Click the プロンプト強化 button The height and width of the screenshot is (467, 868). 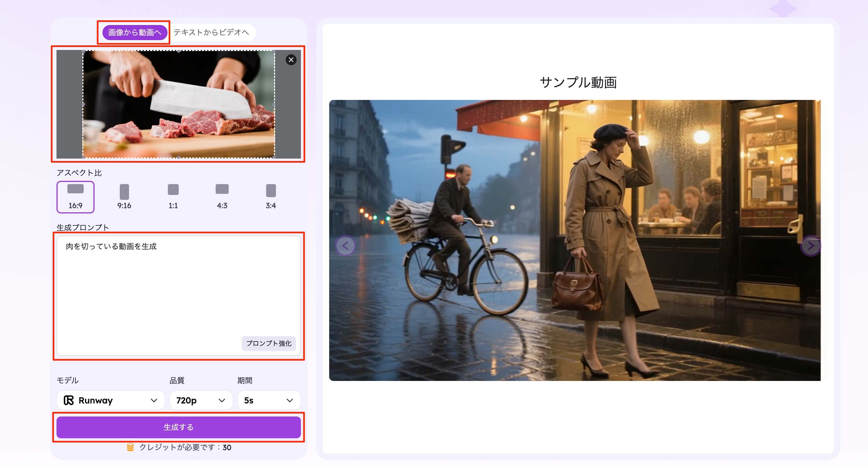(x=269, y=344)
